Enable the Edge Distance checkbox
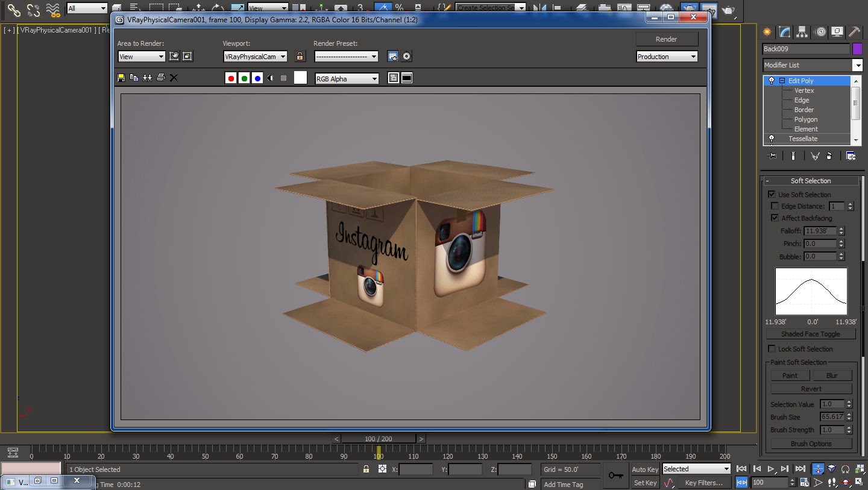Image resolution: width=868 pixels, height=490 pixels. [775, 206]
